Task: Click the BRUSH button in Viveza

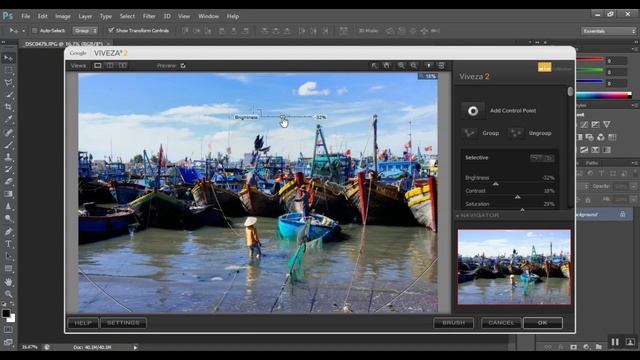Action: tap(453, 323)
